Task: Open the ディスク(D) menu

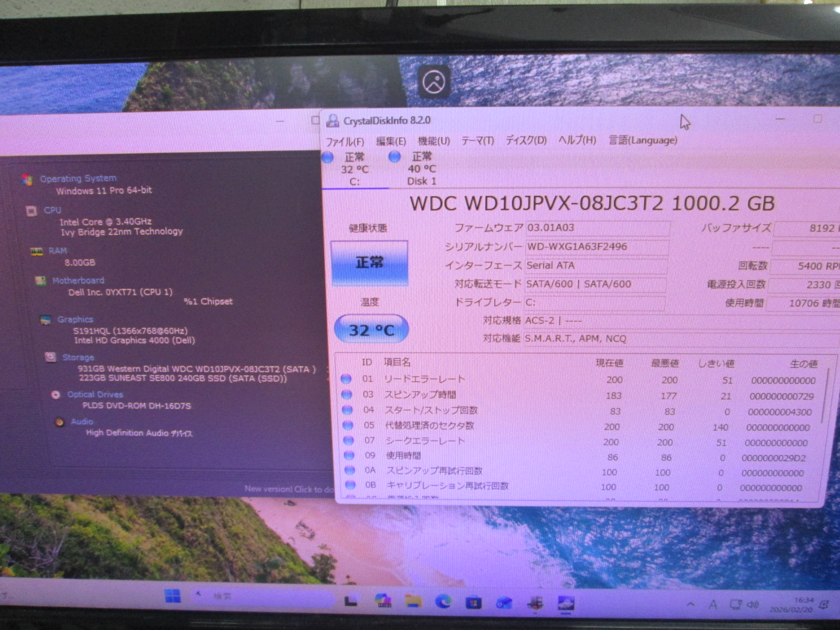Action: (x=526, y=141)
